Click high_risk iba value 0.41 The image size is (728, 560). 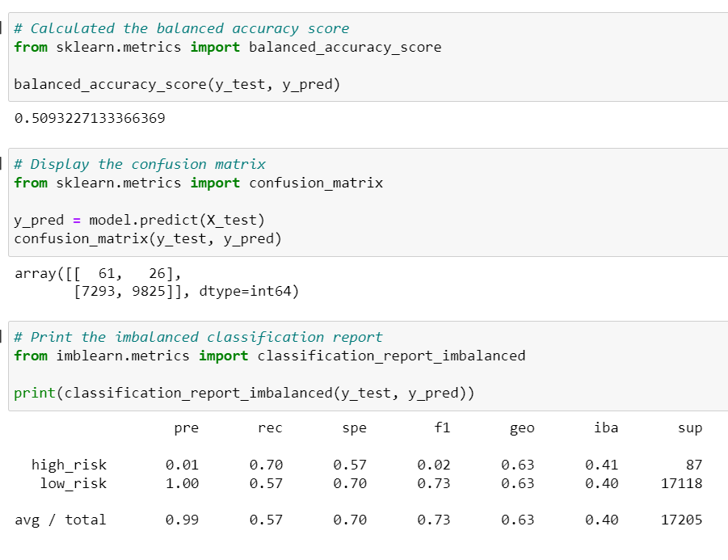(602, 465)
